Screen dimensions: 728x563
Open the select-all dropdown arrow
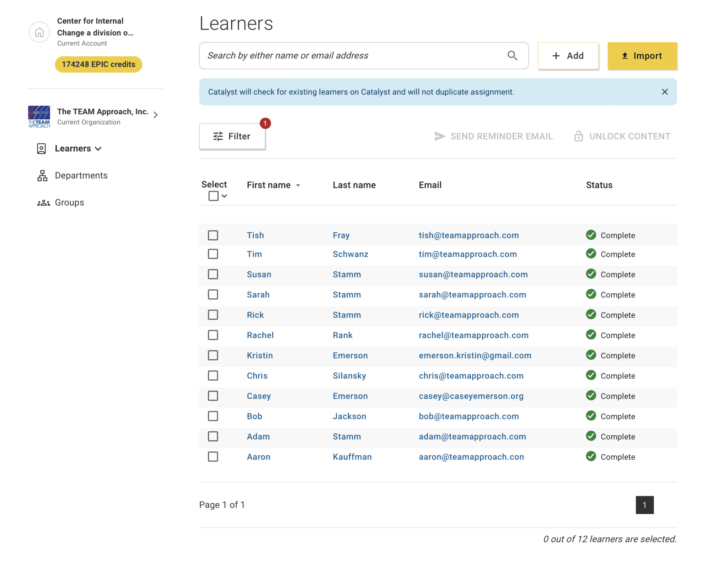coord(224,196)
